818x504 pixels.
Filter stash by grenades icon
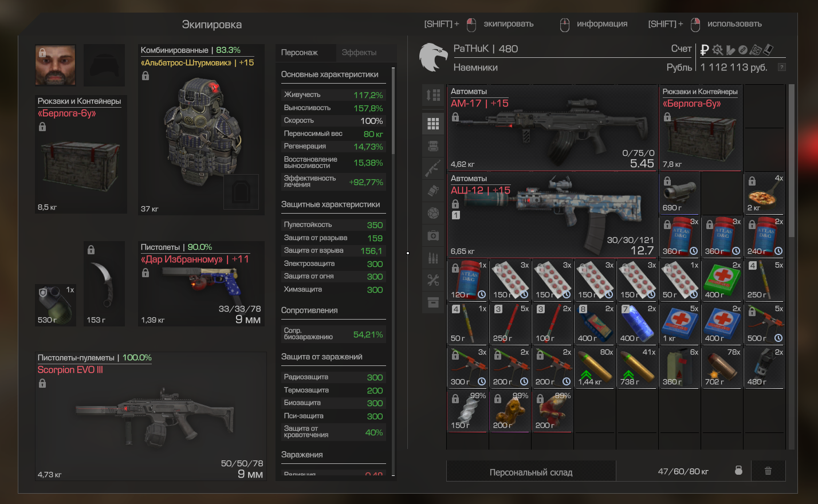pyautogui.click(x=433, y=191)
